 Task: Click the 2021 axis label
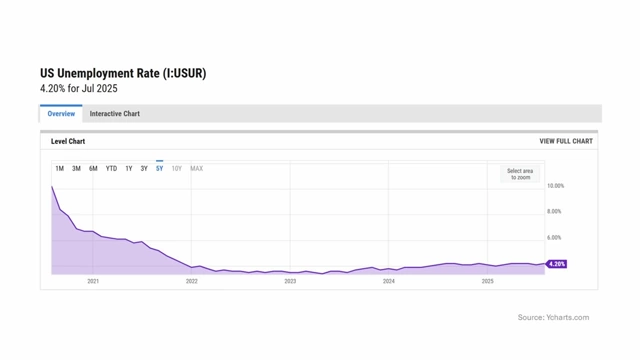(93, 281)
